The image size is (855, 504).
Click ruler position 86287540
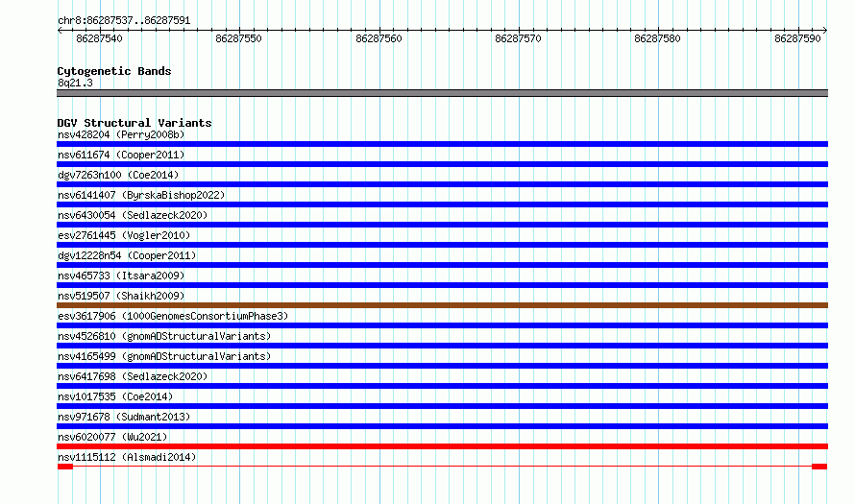(x=99, y=38)
